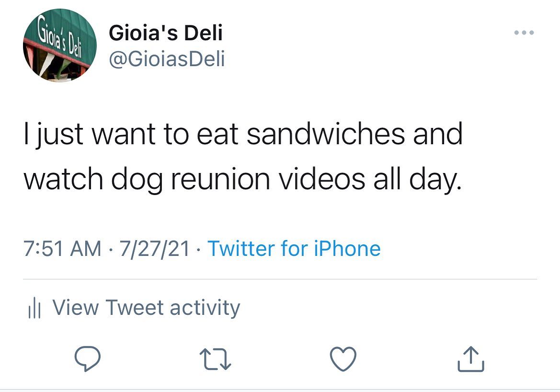Click the @GioiasDeli handle
560x392 pixels.
click(167, 59)
